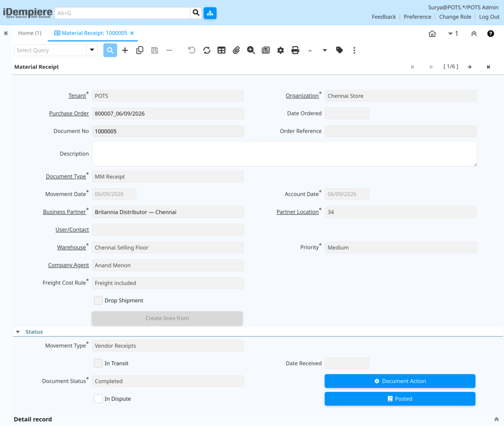Collapse the Status section
The height and width of the screenshot is (426, 504).
[x=18, y=332]
